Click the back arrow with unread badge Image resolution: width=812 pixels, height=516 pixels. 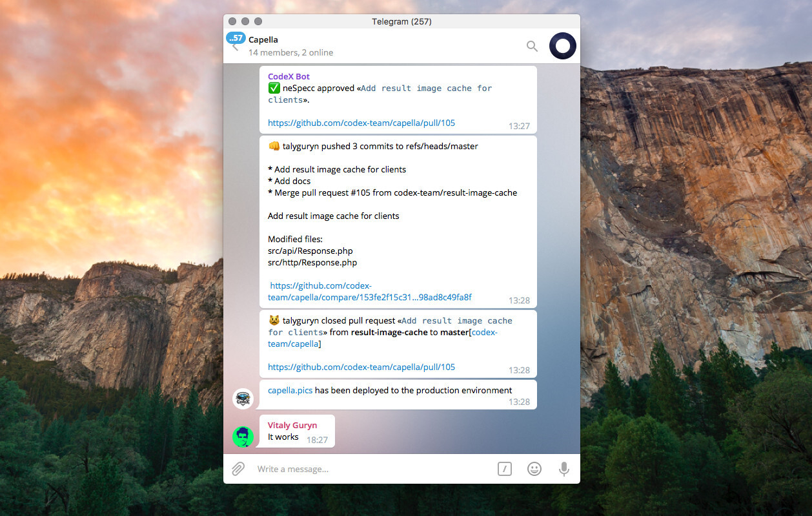[235, 44]
